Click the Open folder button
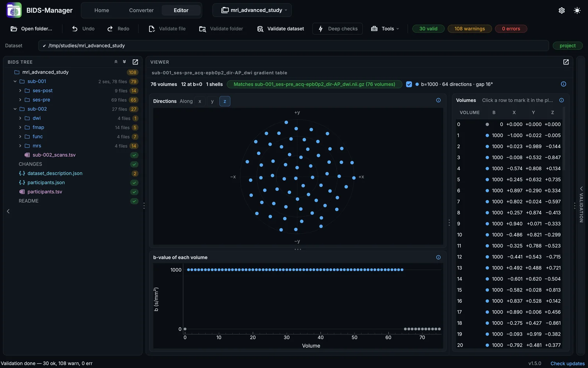This screenshot has width=588, height=368. click(x=31, y=29)
